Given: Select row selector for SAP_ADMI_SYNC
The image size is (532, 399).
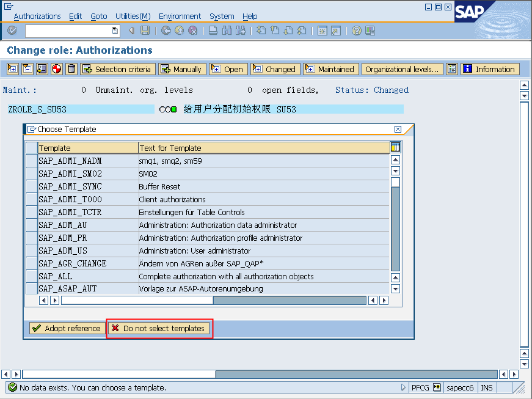Looking at the screenshot, I should 32,186.
